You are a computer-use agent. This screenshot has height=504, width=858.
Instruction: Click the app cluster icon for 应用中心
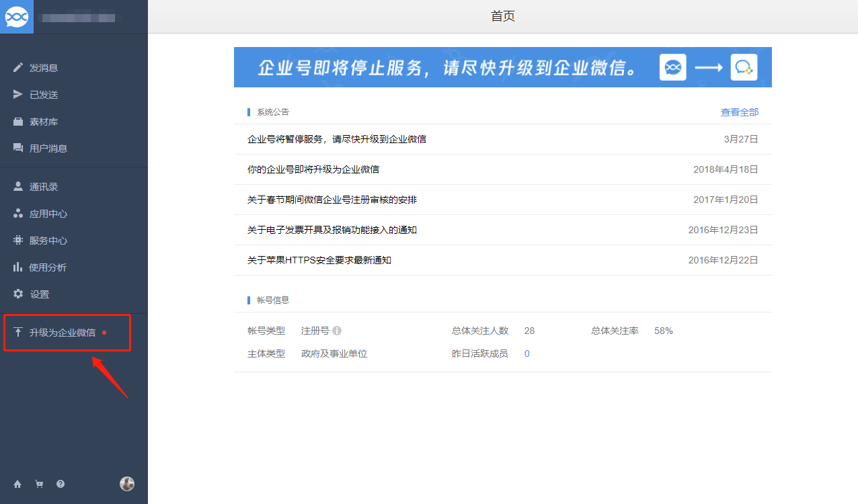(x=18, y=214)
